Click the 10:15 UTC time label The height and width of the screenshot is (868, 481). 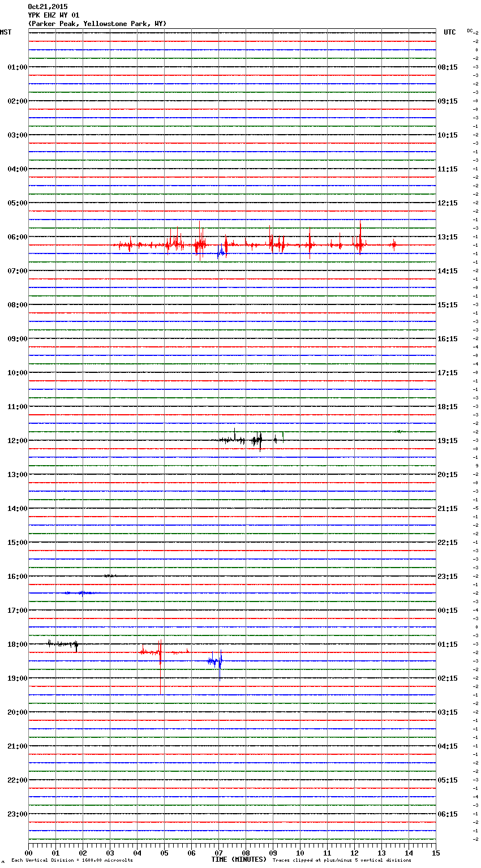click(448, 135)
